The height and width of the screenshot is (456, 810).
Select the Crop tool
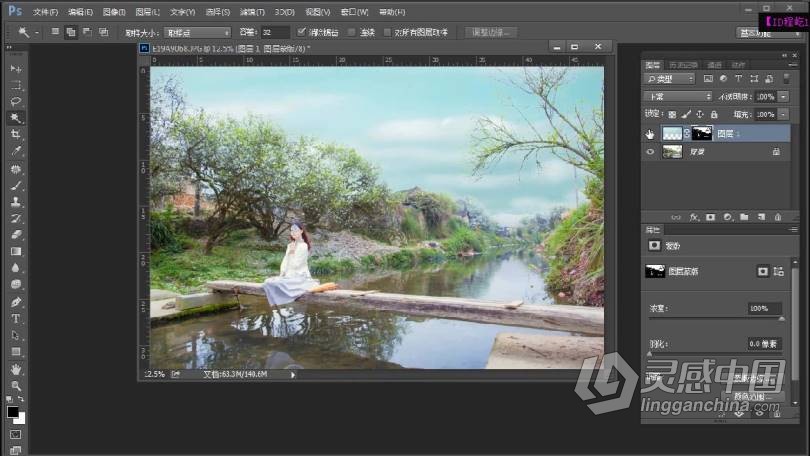(15, 134)
